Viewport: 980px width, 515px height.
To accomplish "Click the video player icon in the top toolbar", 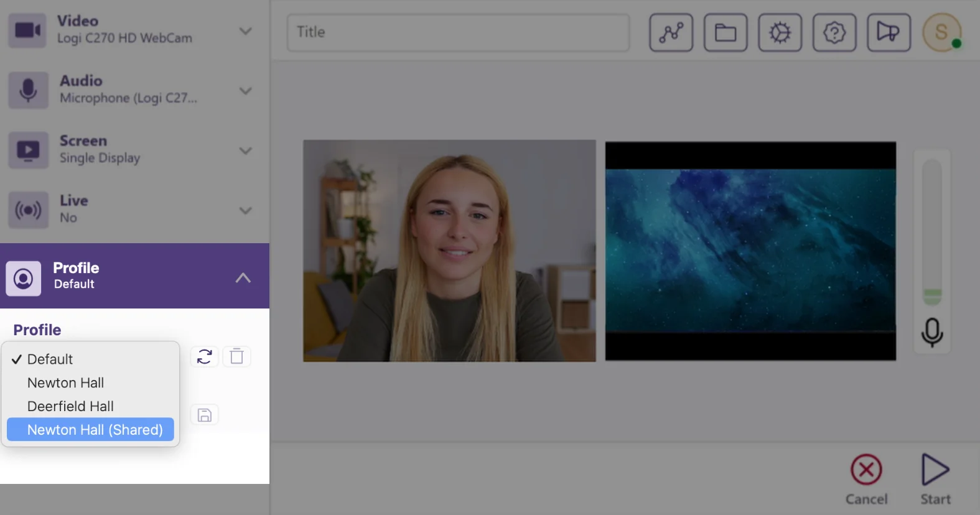I will [x=889, y=32].
